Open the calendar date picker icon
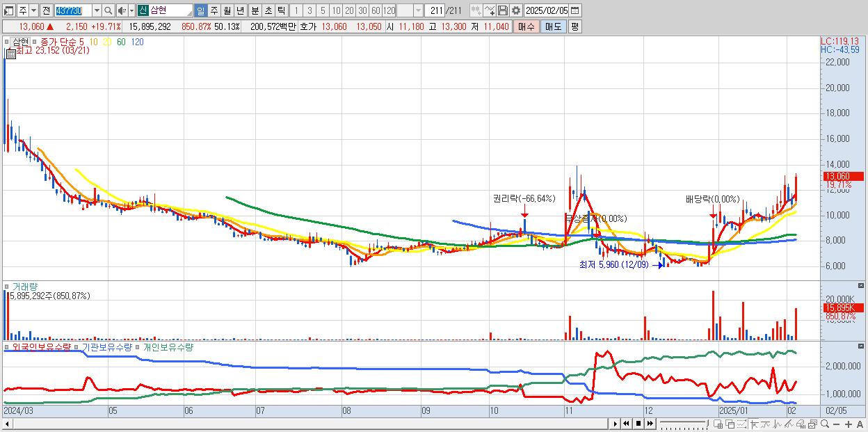The height and width of the screenshot is (432, 868). click(575, 10)
